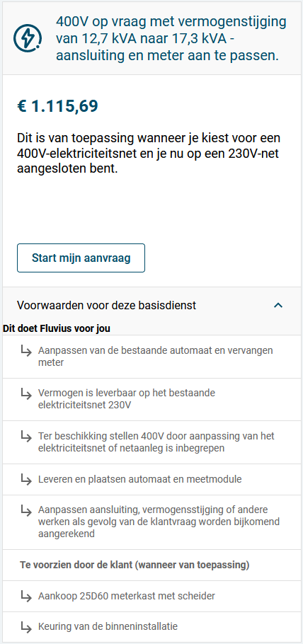Click arrow icon beside Aanpassen aansluiting
303x644 pixels.
26,510
